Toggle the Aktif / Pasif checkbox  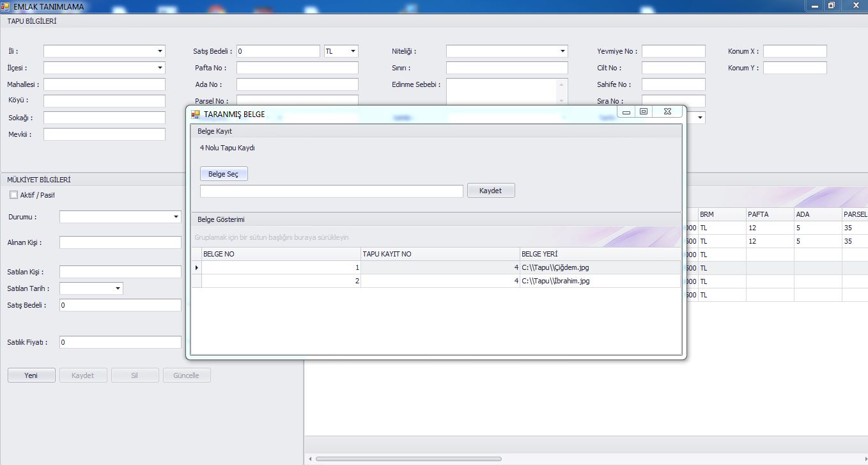point(13,195)
